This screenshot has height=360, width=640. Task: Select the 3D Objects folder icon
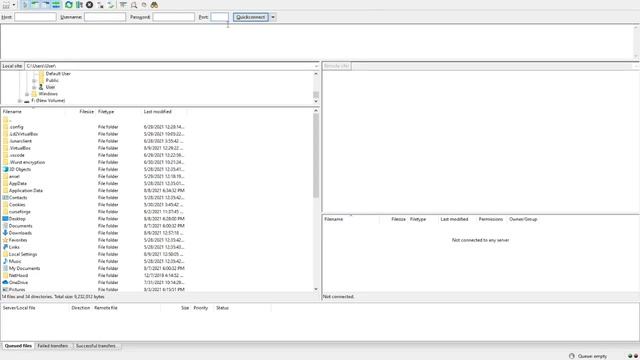(5, 169)
